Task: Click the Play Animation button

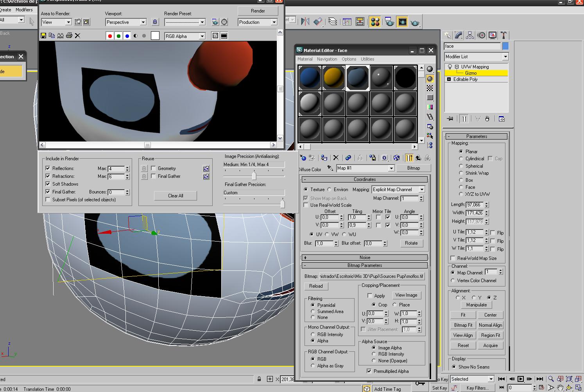Action: coord(521,379)
